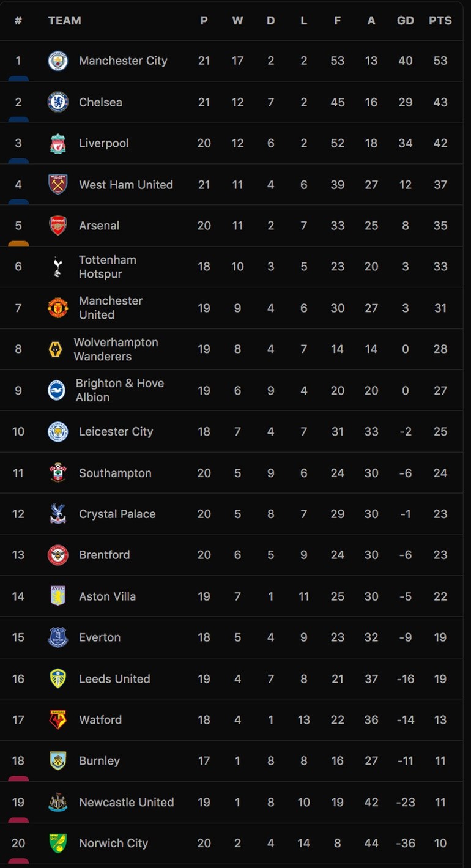Click the P column header
471x868 pixels.
pos(204,20)
